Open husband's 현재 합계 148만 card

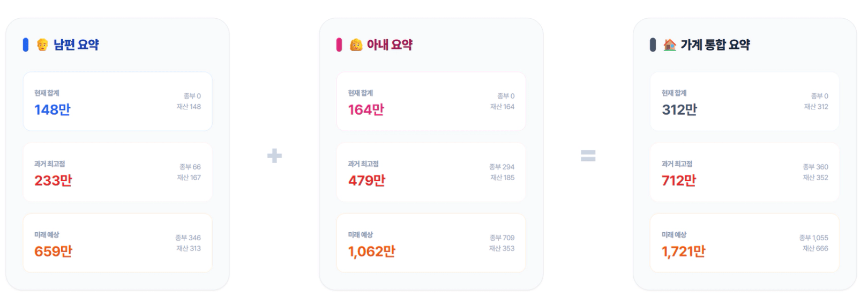point(117,101)
